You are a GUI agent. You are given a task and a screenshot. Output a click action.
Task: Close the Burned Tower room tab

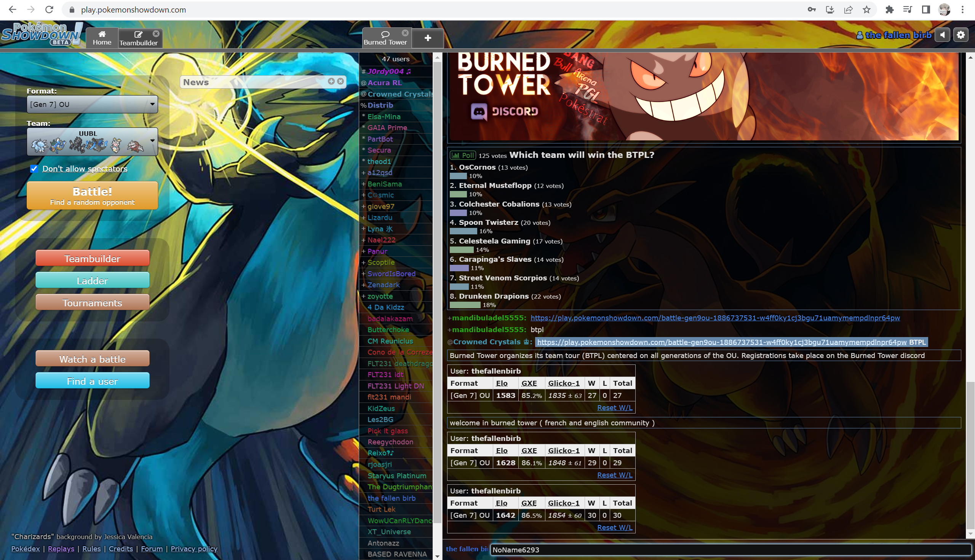tap(405, 33)
